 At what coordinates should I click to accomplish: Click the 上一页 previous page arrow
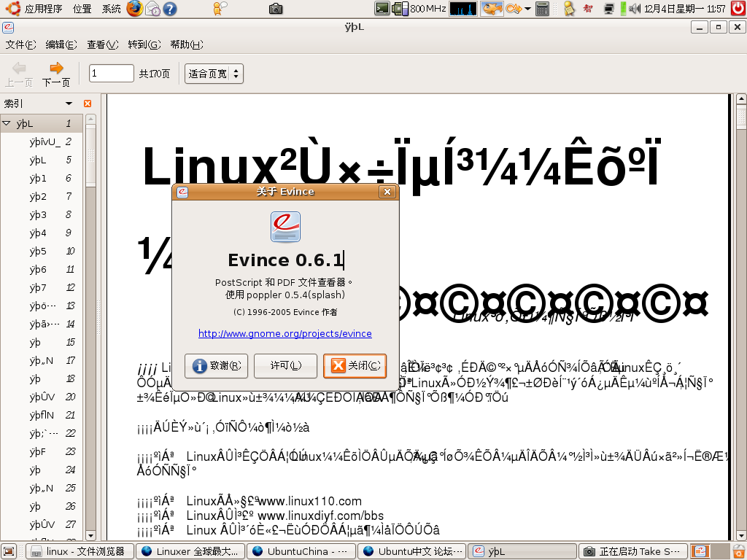19,74
